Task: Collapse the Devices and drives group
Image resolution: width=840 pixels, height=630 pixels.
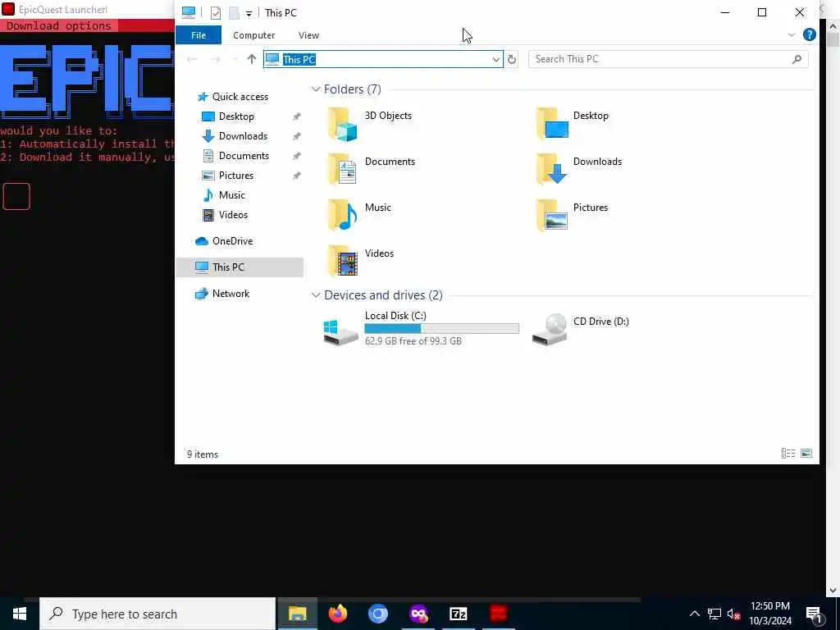Action: click(x=316, y=295)
